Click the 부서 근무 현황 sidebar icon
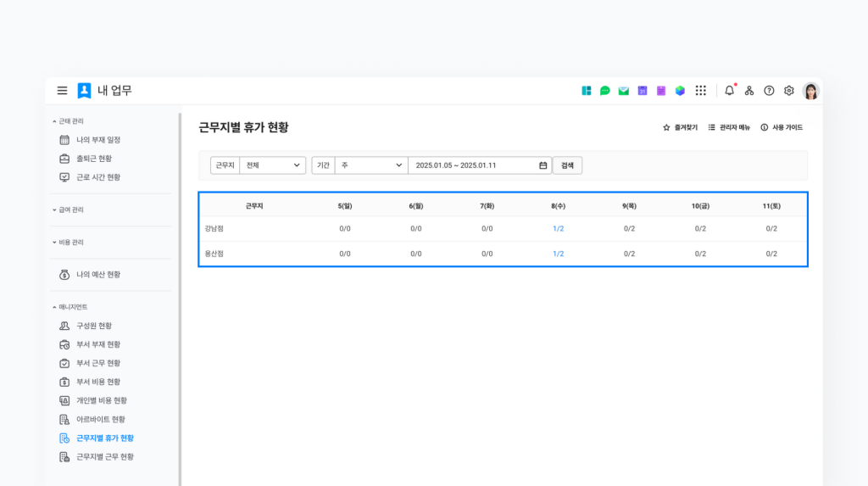Image resolution: width=868 pixels, height=486 pixels. (64, 363)
